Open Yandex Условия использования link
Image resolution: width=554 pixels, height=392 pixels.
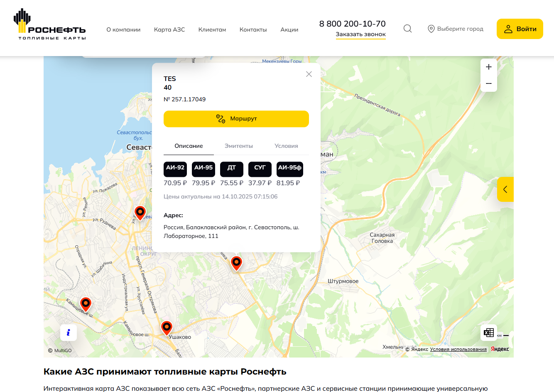[458, 349]
